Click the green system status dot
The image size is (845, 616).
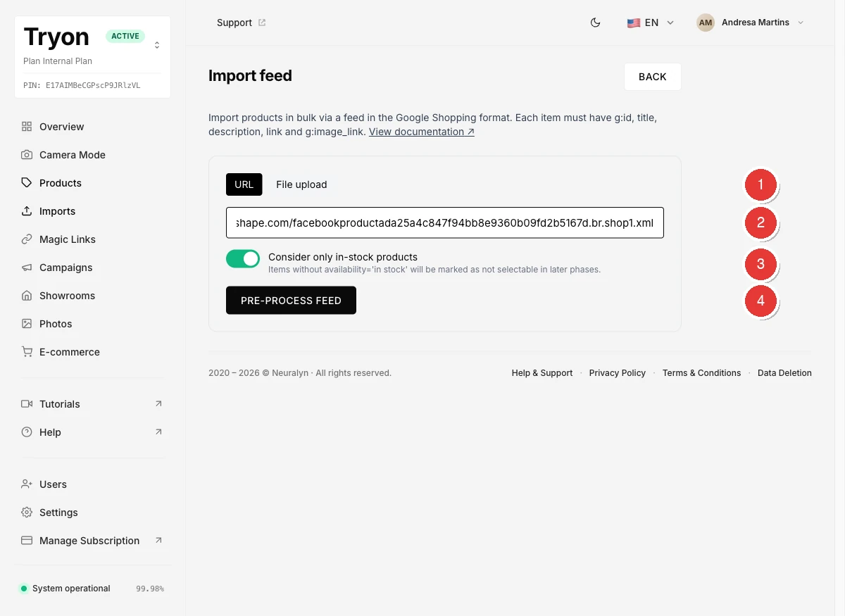point(24,589)
